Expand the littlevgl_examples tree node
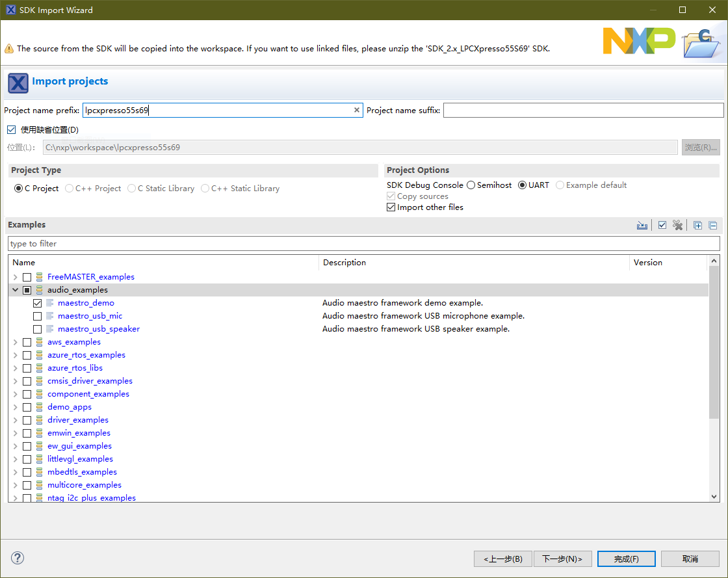Screen dimensions: 728x578 [x=16, y=459]
